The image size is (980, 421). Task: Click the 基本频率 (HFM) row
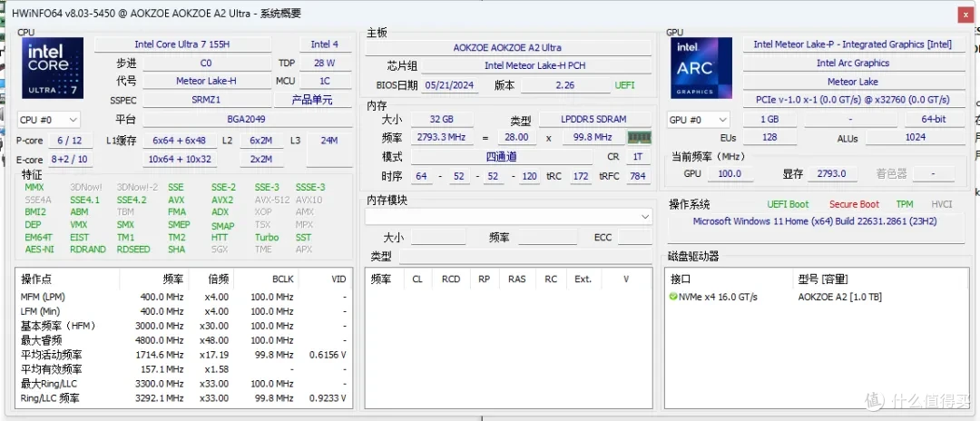[x=183, y=326]
